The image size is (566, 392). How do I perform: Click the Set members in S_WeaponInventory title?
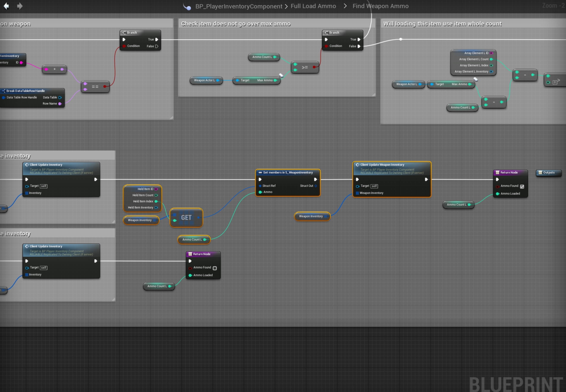[288, 172]
